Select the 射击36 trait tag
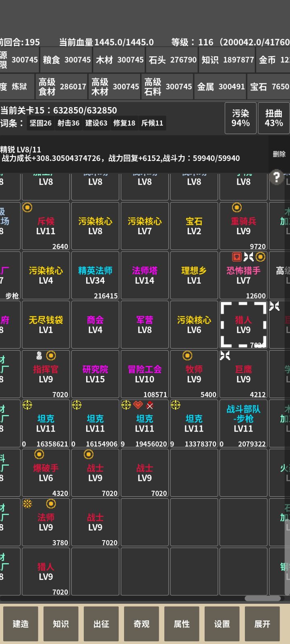Screen dimensions: 290x644 tap(68, 123)
